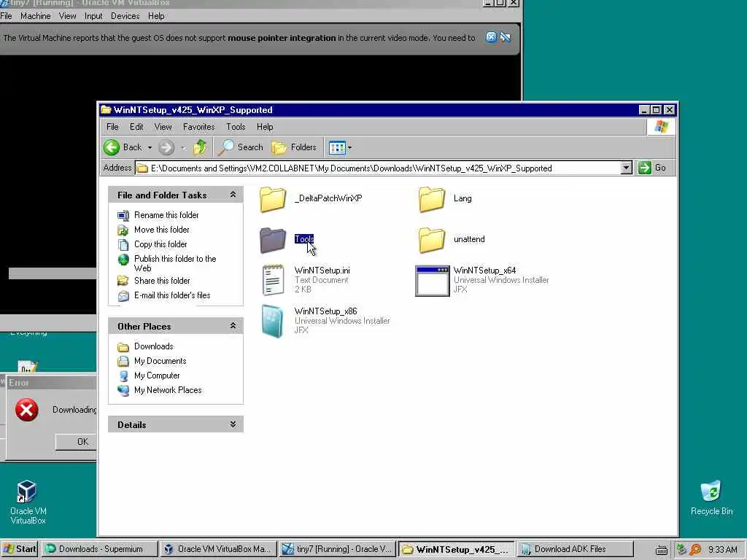Click E-mail this folder's files
The image size is (747, 560).
[x=172, y=295]
